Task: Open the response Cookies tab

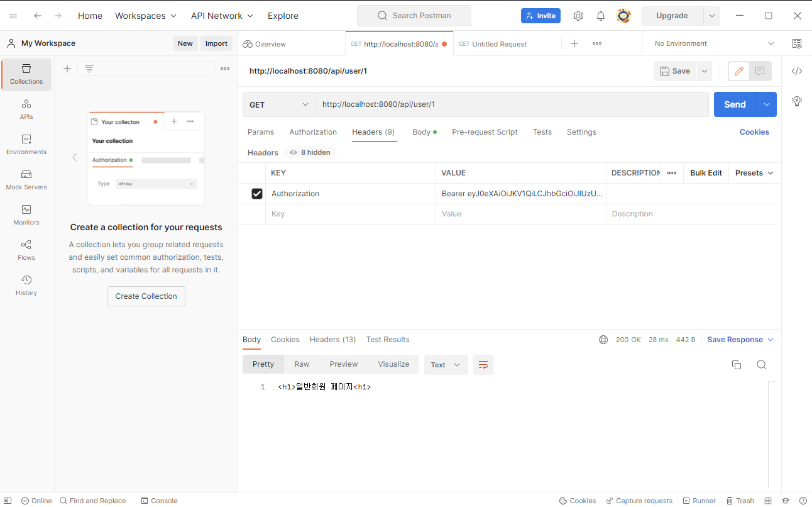Action: point(285,339)
